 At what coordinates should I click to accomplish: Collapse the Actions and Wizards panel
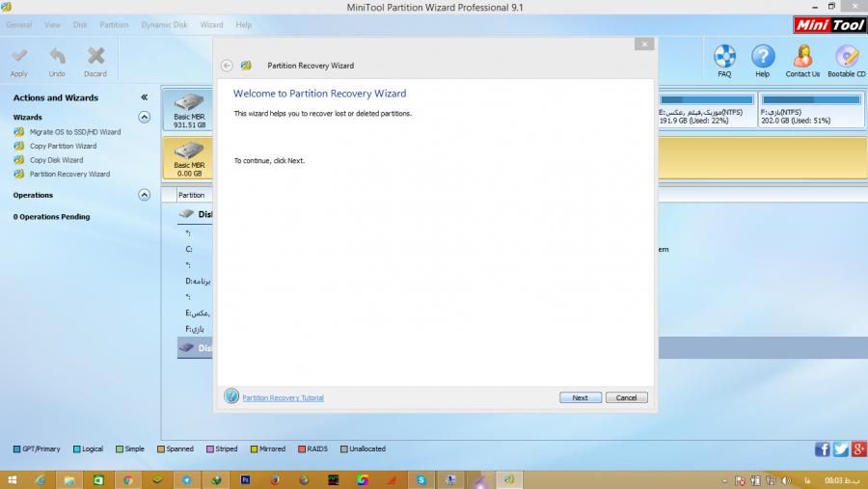coord(145,97)
